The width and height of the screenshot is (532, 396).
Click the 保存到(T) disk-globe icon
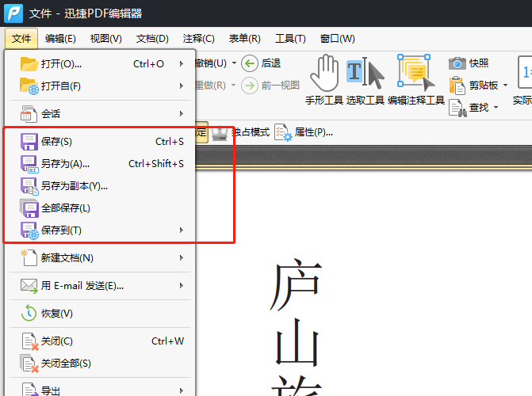point(29,230)
